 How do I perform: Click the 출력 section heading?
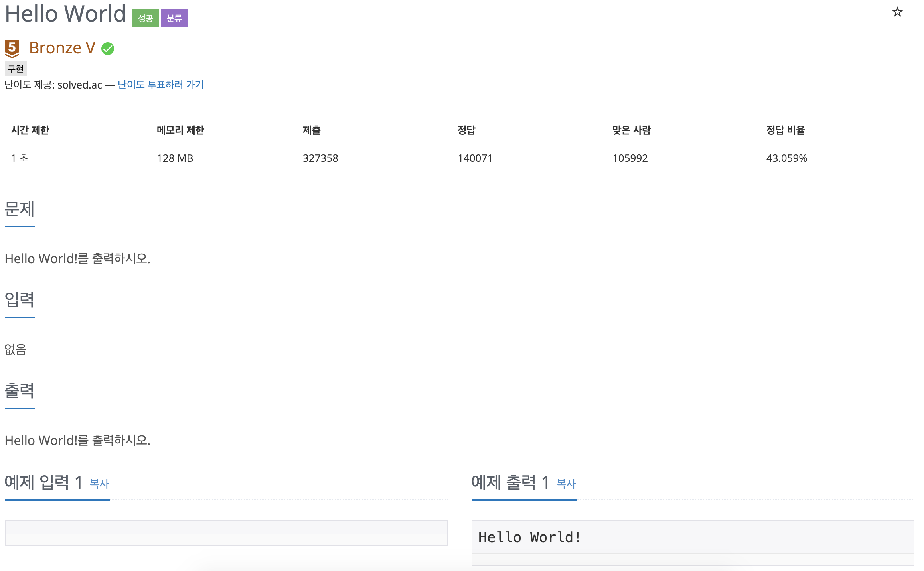click(20, 391)
